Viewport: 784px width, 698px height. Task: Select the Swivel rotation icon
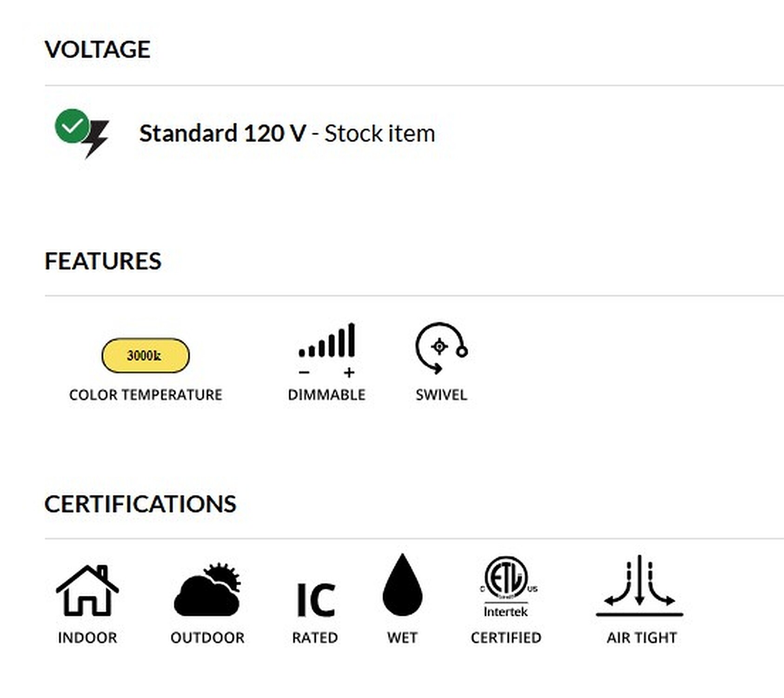[441, 348]
